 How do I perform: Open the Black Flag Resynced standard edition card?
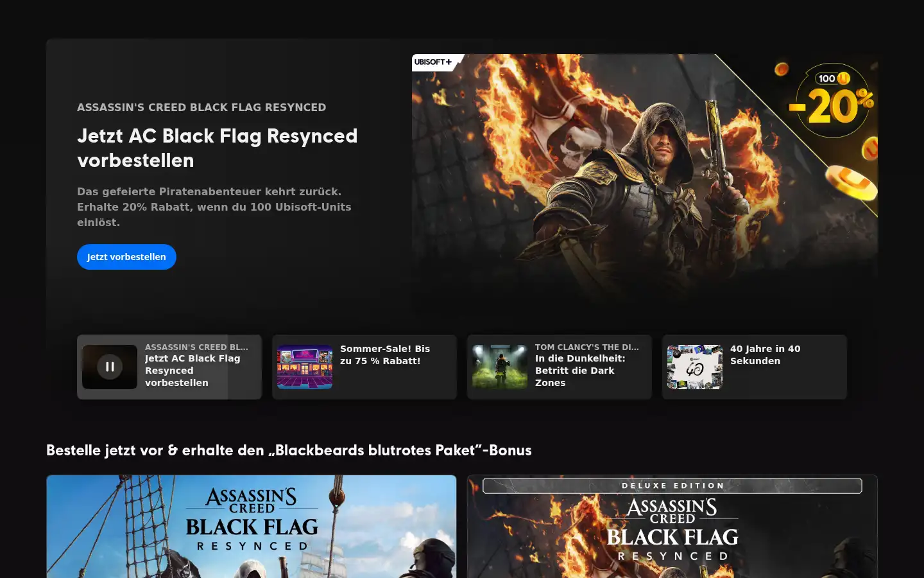[252, 527]
